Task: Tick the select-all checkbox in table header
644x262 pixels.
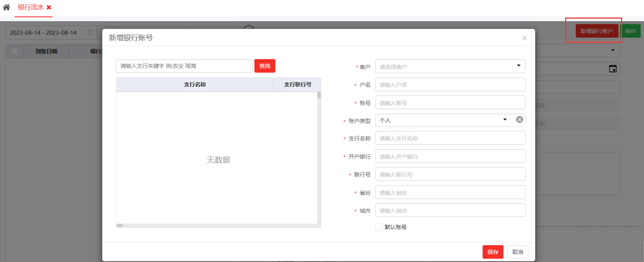Action: (15, 51)
